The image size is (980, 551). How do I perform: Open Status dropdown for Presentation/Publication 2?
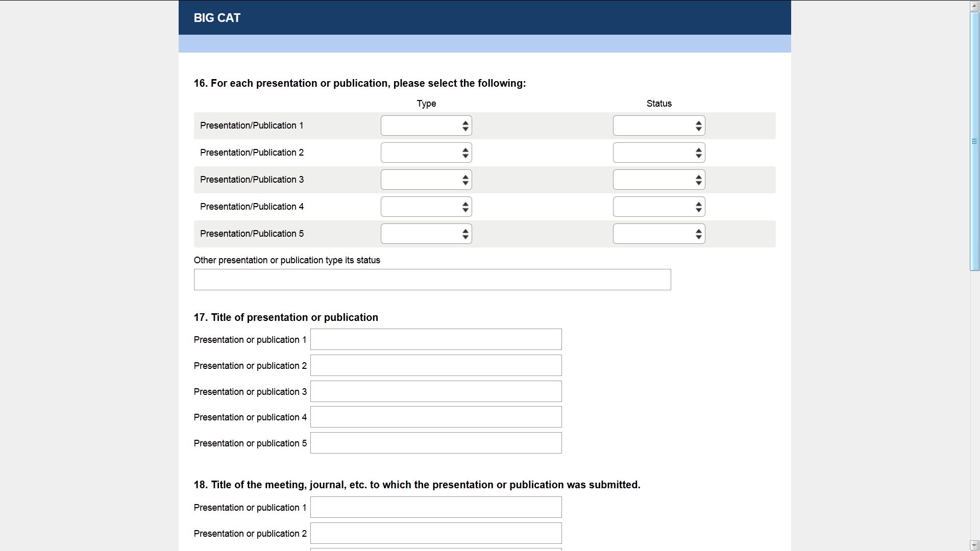pos(658,153)
